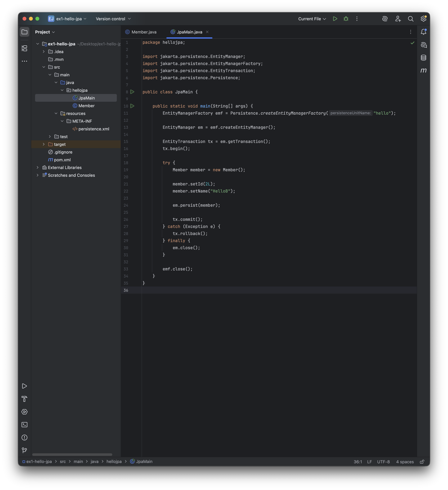Image resolution: width=448 pixels, height=490 pixels.
Task: Start a debug session with the bug icon
Action: (x=346, y=19)
